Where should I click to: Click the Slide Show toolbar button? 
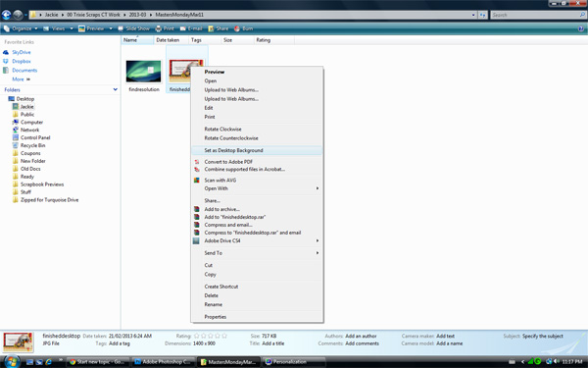click(x=133, y=28)
